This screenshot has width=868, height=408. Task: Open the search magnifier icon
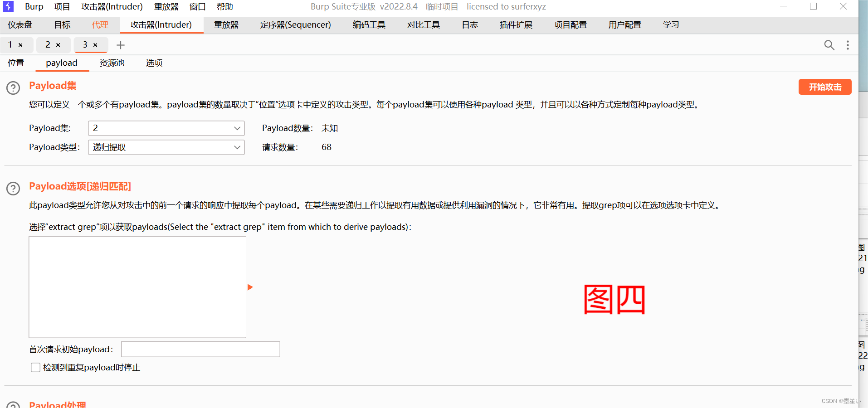829,45
